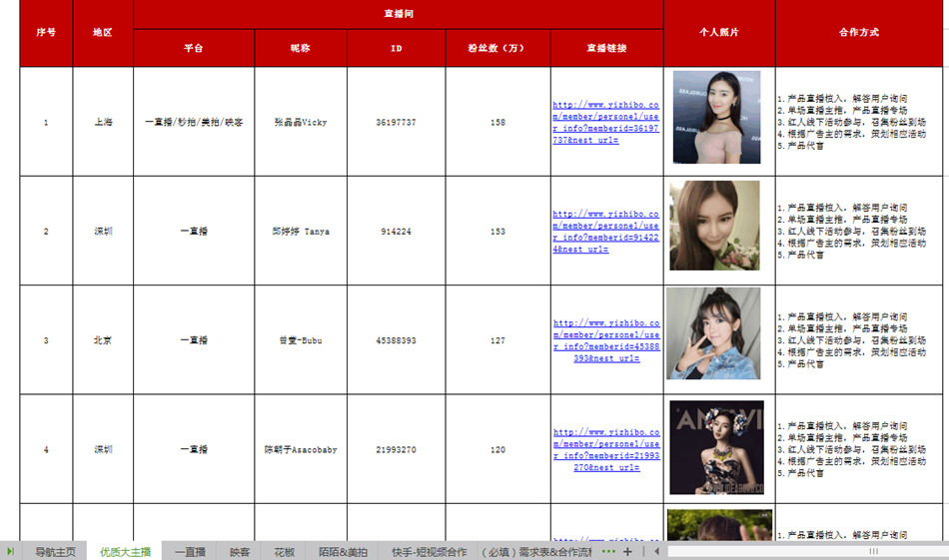Select the fans count cell 120
This screenshot has width=949, height=560.
click(x=497, y=449)
